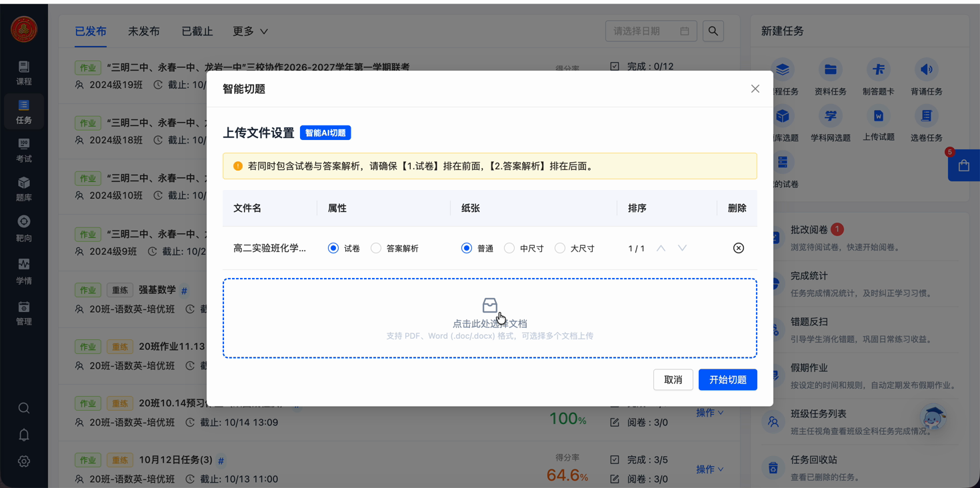
Task: Open 靶向 in the left sidebar
Action: (24, 229)
